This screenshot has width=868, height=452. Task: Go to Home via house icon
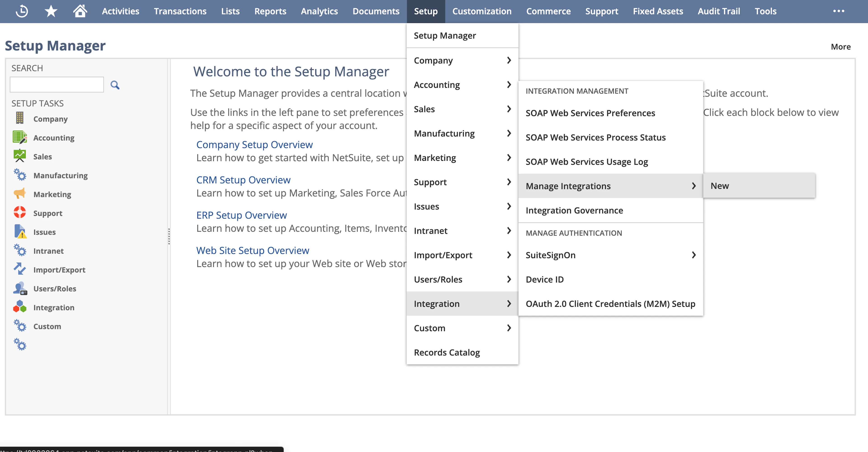tap(80, 11)
